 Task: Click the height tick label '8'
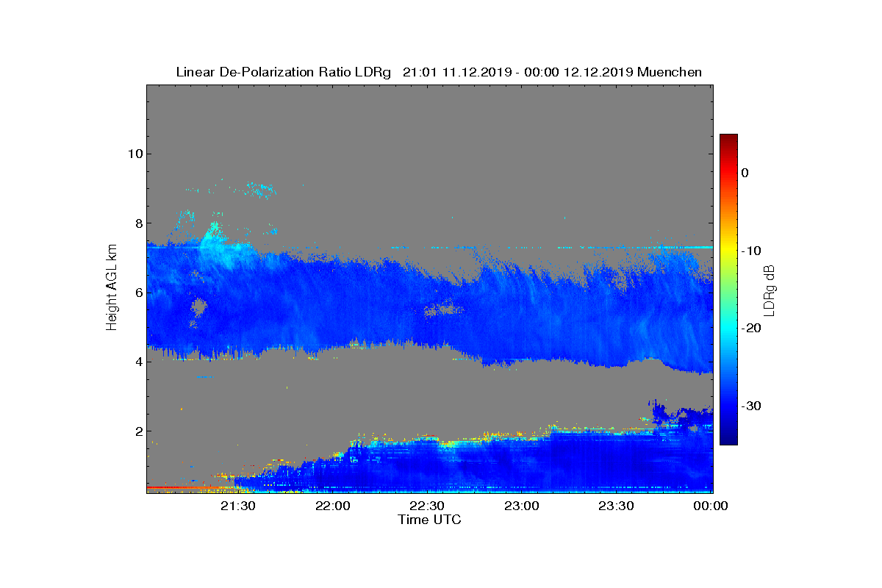coord(137,223)
